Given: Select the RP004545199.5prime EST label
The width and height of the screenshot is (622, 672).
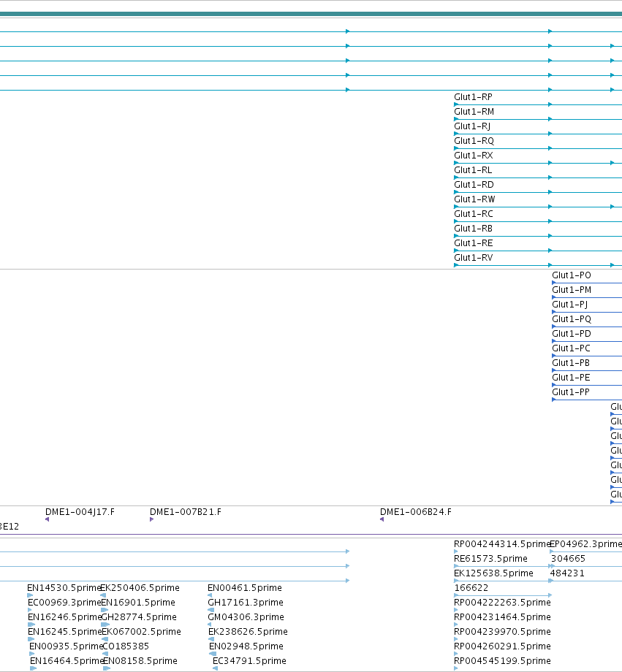Looking at the screenshot, I should (502, 660).
